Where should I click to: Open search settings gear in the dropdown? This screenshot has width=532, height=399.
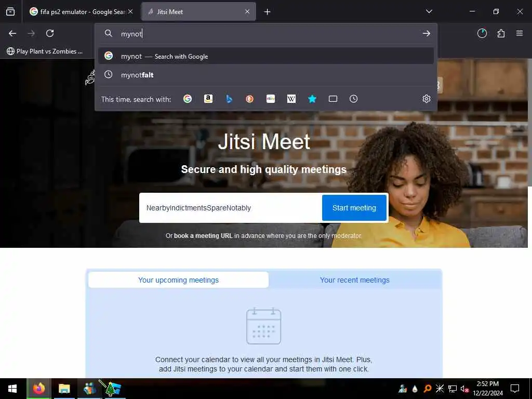click(x=427, y=99)
